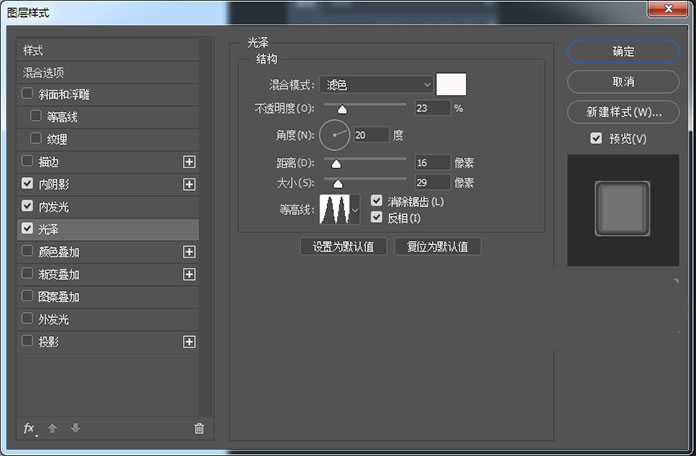Delete effect using the trash icon
Viewport: 696px width, 456px height.
(x=199, y=428)
